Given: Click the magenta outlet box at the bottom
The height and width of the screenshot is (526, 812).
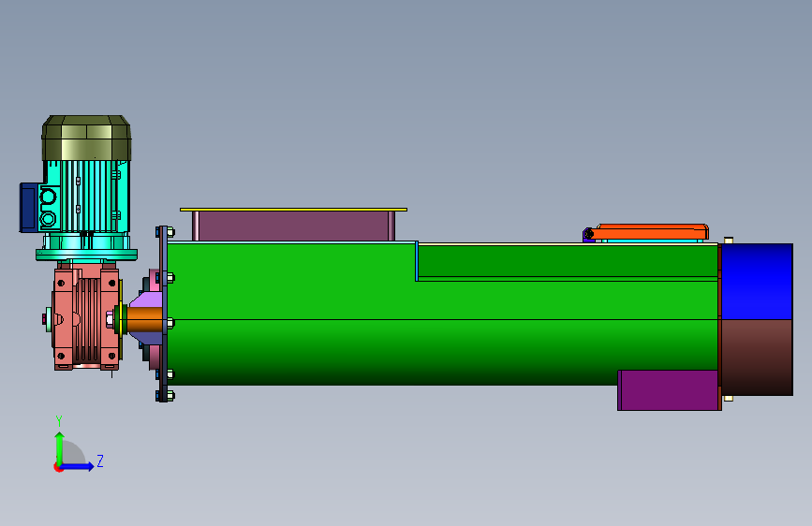Looking at the screenshot, I should (x=669, y=390).
